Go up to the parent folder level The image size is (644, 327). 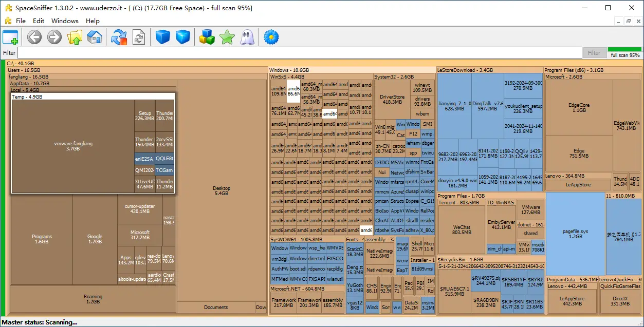(x=75, y=37)
